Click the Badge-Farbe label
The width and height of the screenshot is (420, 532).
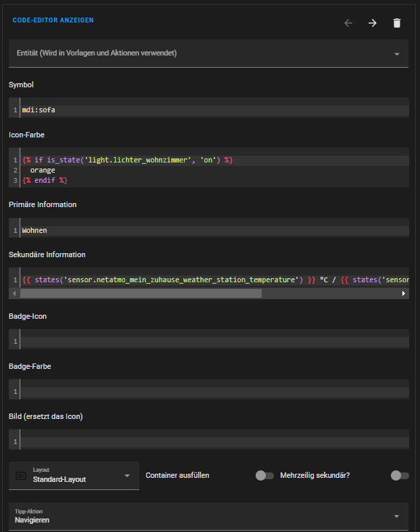coord(30,366)
